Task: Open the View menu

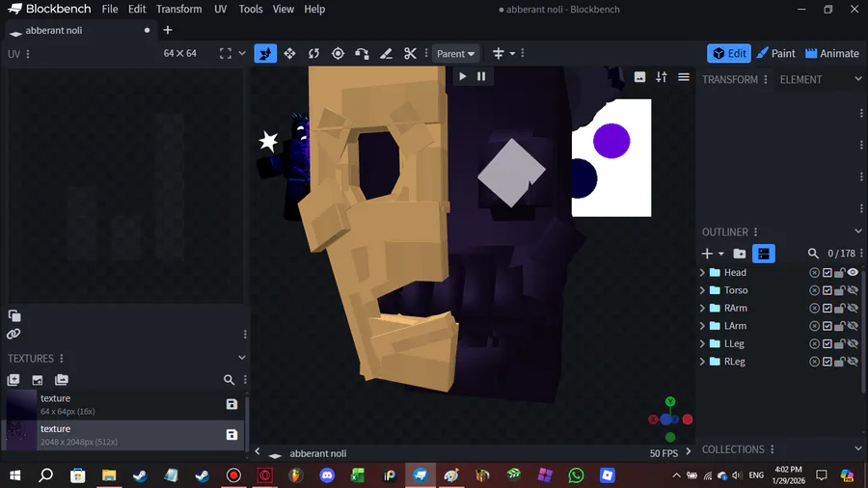Action: click(283, 10)
